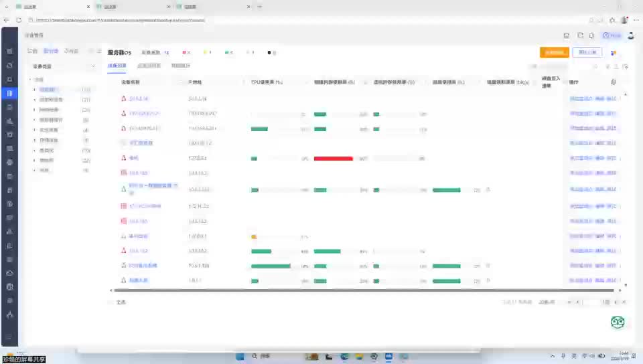The image size is (643, 364).
Task: Click the colorful icon beside the outlined button
Action: tap(614, 52)
